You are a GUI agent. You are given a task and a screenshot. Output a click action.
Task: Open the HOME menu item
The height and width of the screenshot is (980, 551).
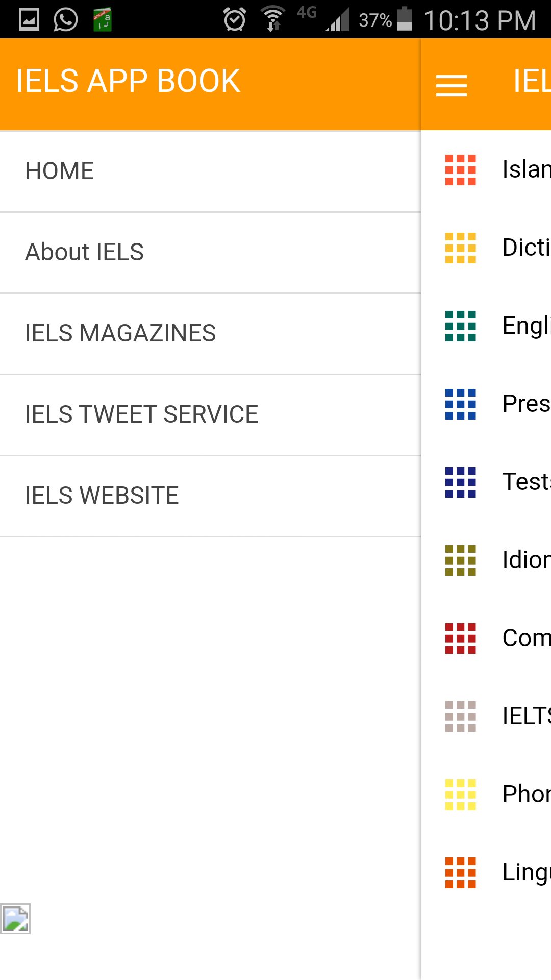pos(60,171)
